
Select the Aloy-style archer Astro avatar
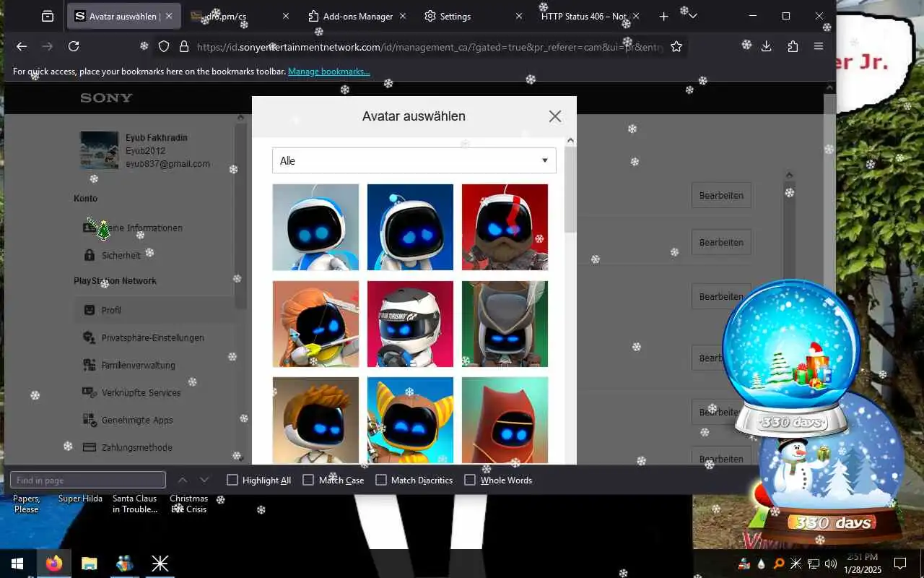click(x=315, y=324)
